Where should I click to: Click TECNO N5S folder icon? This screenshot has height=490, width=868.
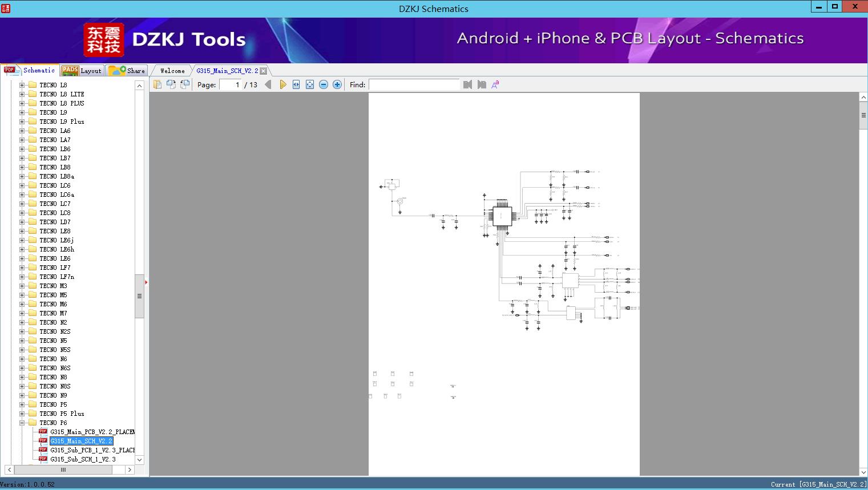click(x=33, y=350)
